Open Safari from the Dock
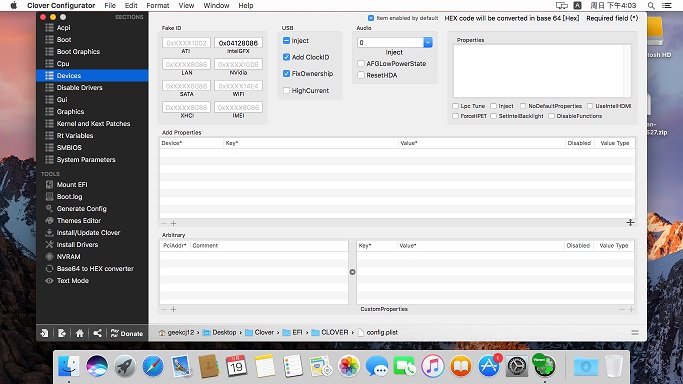683x384 pixels. (x=152, y=366)
